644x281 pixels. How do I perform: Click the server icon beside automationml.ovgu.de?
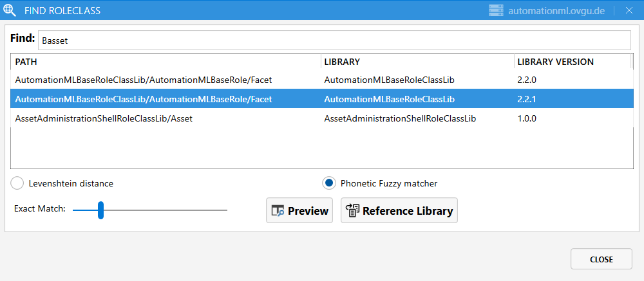point(496,10)
